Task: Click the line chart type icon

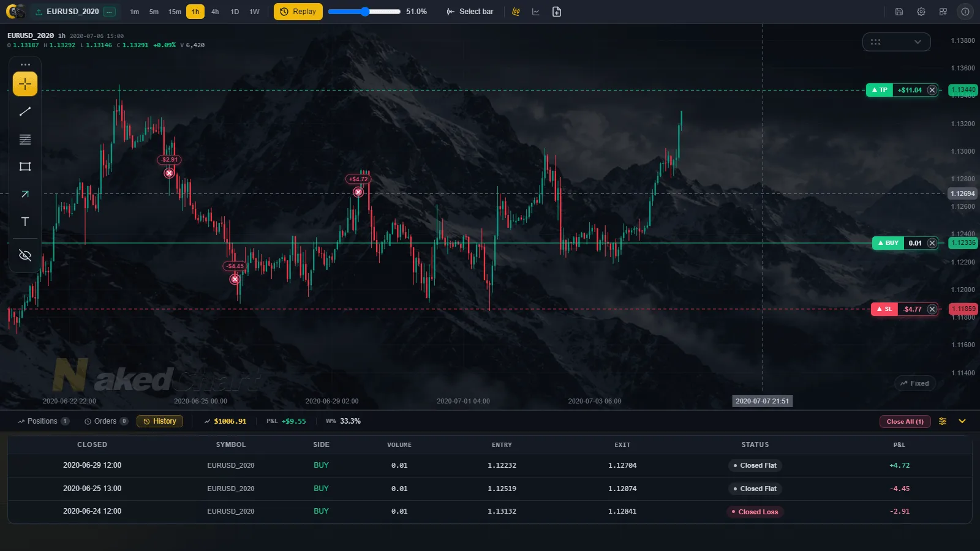Action: click(x=536, y=12)
